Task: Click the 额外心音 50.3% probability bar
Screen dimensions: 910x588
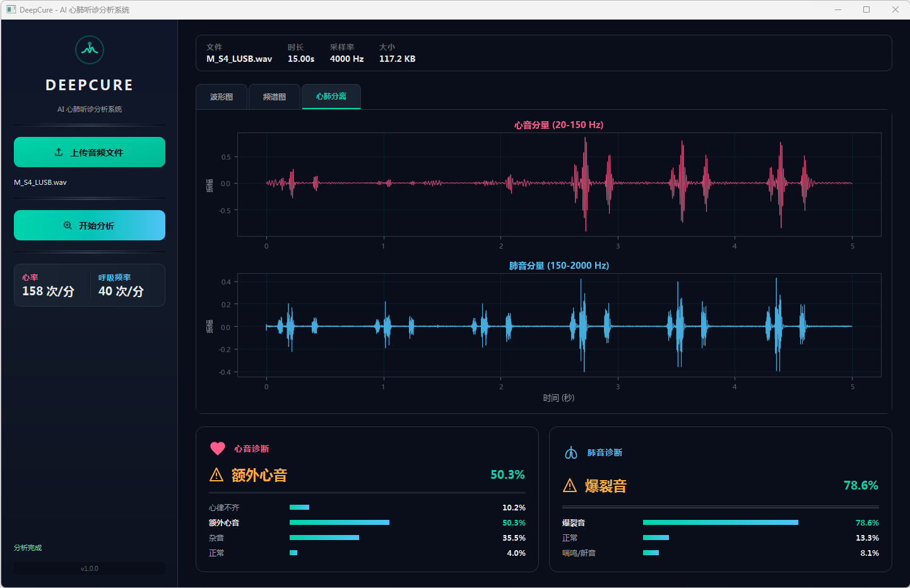Action: coord(340,522)
